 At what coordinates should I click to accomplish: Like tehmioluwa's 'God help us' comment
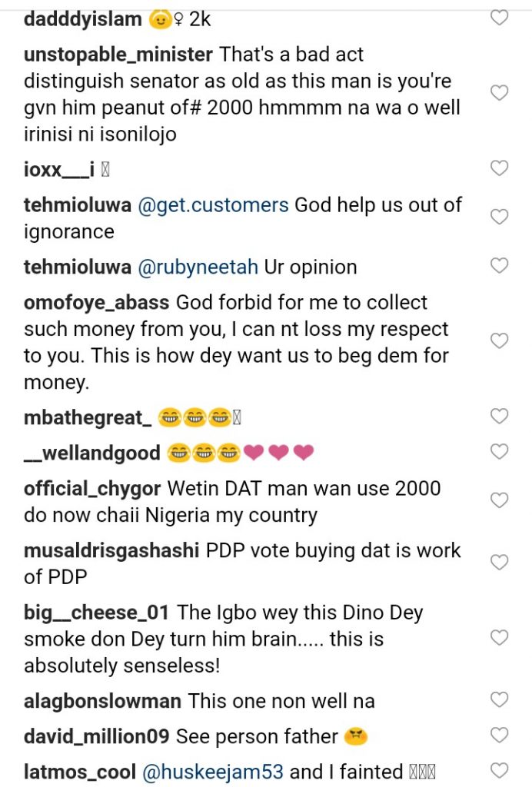point(500,218)
